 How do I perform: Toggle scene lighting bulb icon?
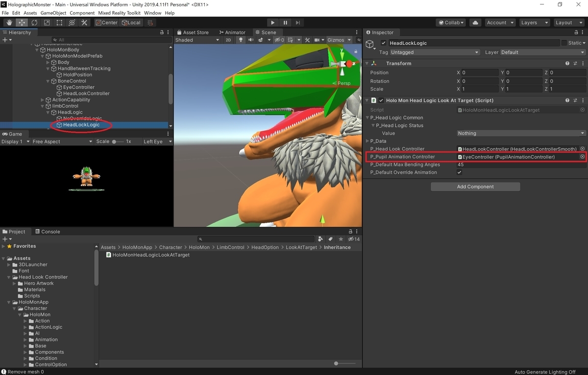241,40
